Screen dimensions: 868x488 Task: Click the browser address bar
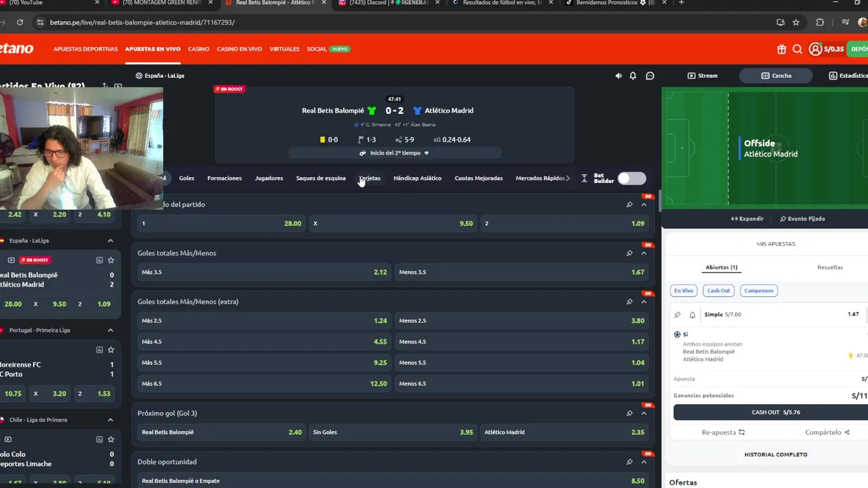407,22
